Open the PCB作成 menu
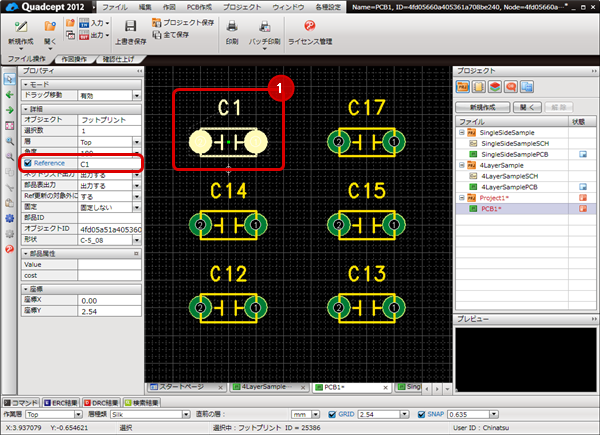Image resolution: width=600 pixels, height=435 pixels. pyautogui.click(x=199, y=7)
